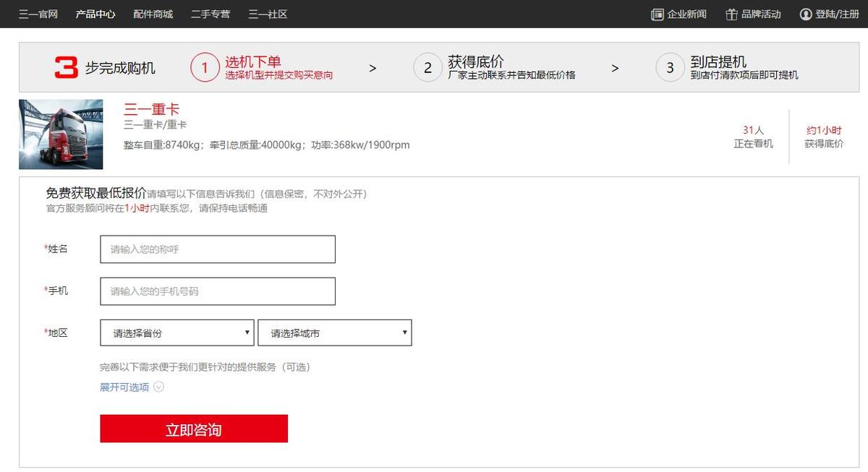868x472 pixels.
Task: Click the 到店提机 step heading
Action: click(x=718, y=62)
